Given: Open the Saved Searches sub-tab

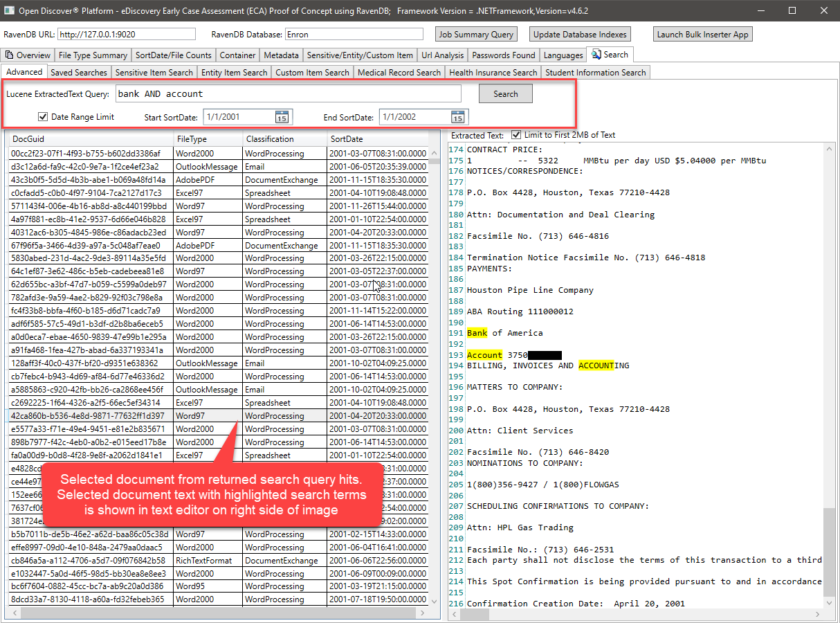Looking at the screenshot, I should [79, 72].
